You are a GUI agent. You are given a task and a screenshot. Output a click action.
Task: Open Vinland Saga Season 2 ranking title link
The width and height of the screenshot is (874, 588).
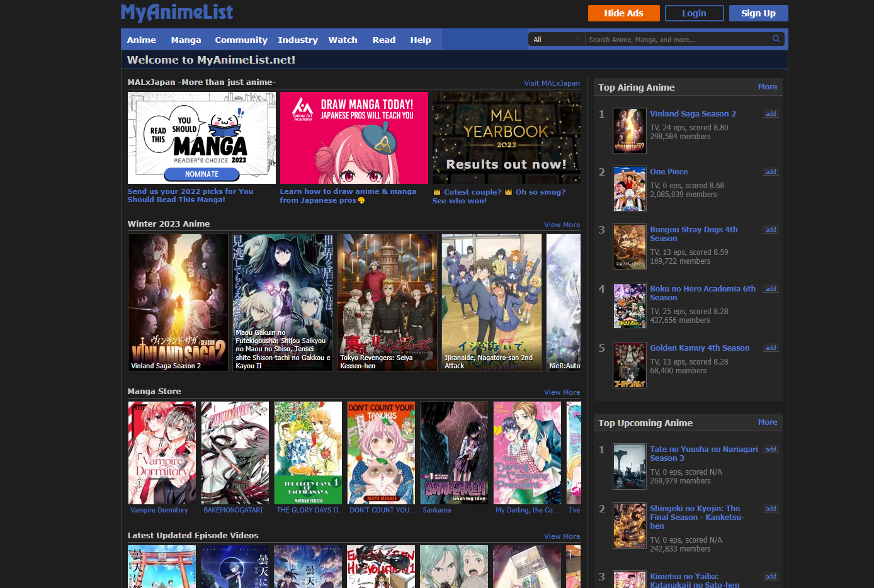[693, 114]
